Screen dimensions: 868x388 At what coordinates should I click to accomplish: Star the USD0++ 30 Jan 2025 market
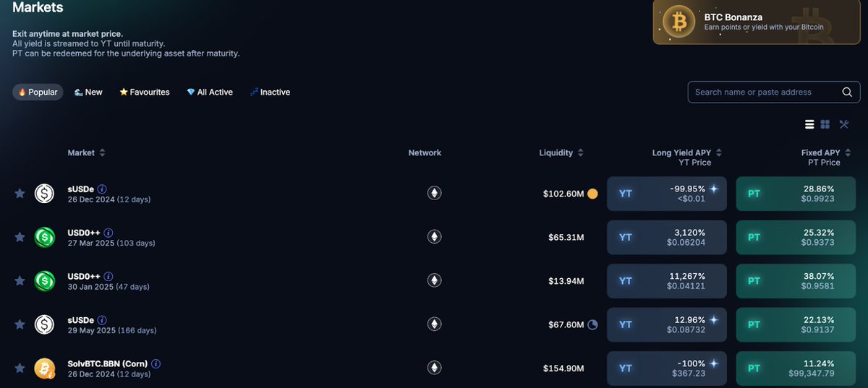click(x=20, y=281)
